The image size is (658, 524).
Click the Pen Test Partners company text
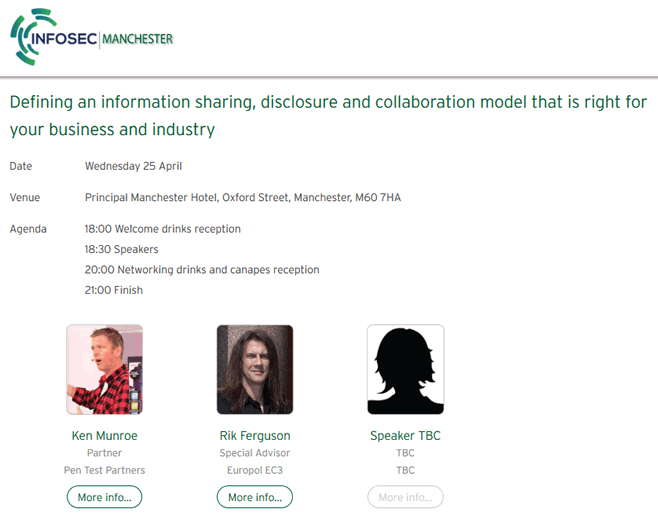pos(104,470)
